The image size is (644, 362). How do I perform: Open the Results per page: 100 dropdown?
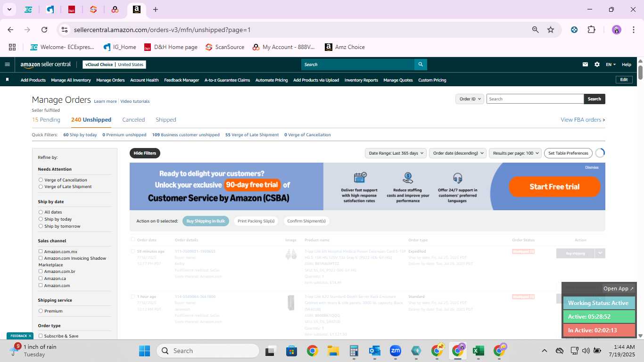pyautogui.click(x=515, y=153)
